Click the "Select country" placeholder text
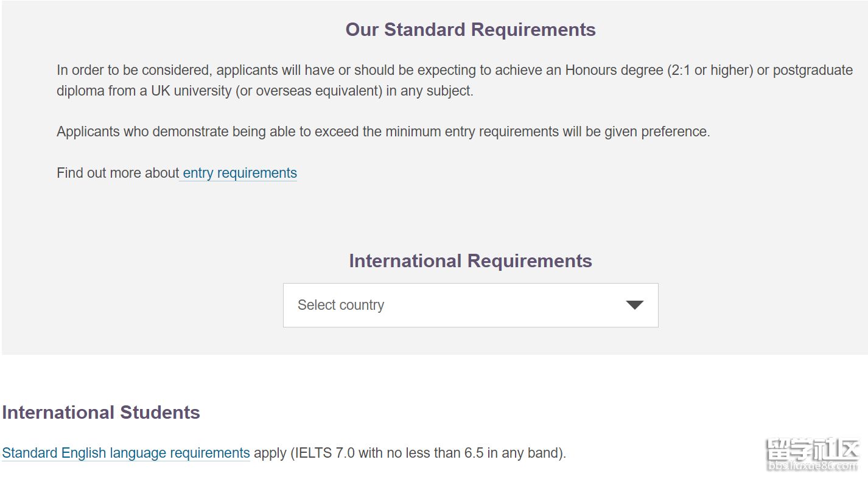Viewport: 868px width, 479px height. [341, 305]
